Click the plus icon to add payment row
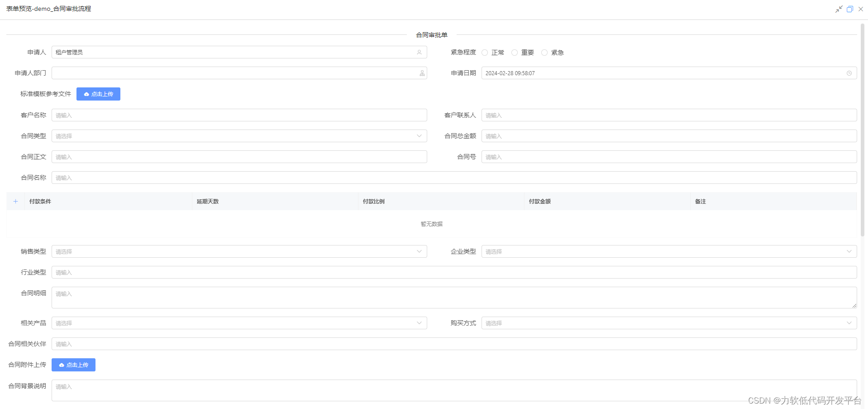Screen dimensions: 868x409 point(15,202)
